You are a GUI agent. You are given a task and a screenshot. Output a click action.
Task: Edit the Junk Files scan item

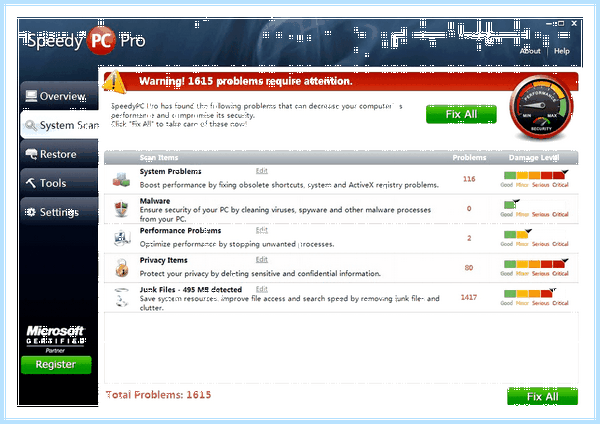point(262,289)
